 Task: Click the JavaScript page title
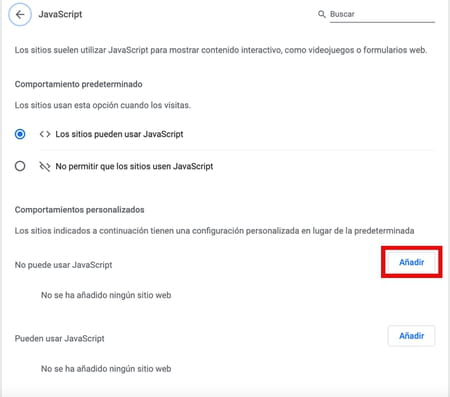click(60, 14)
